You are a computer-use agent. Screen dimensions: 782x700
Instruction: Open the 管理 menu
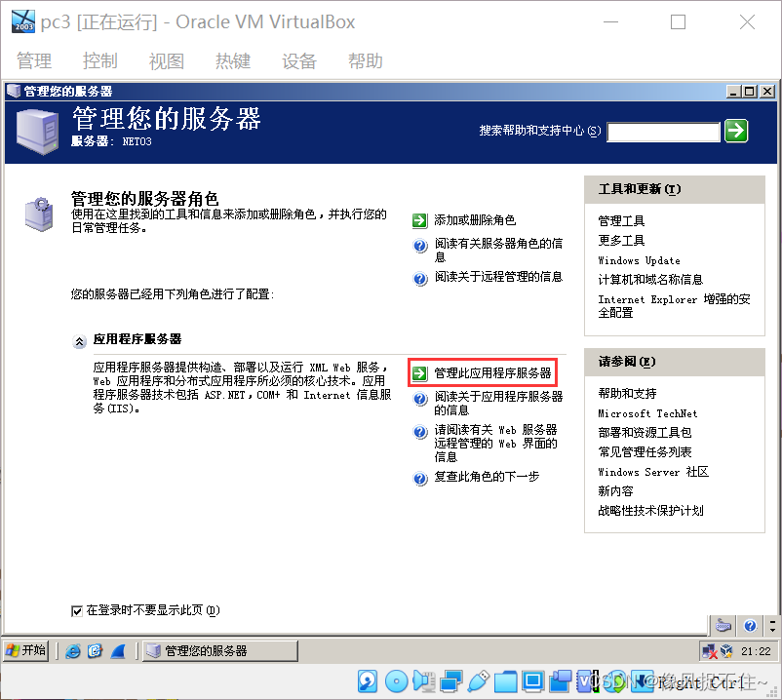tap(34, 61)
